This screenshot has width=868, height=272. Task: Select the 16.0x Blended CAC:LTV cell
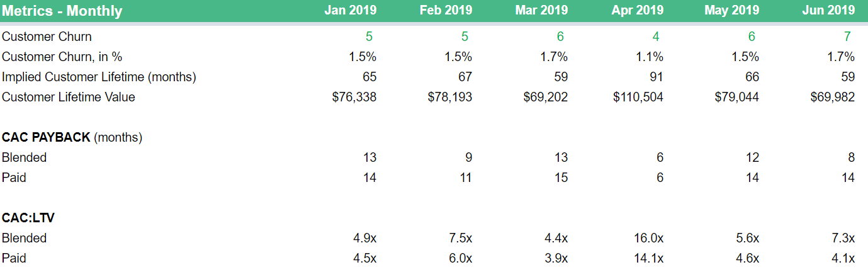pyautogui.click(x=647, y=238)
